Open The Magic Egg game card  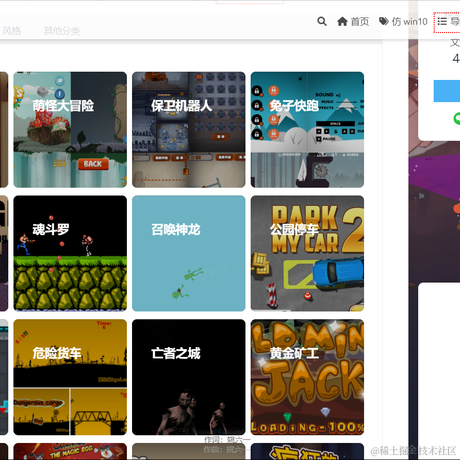tap(70, 451)
